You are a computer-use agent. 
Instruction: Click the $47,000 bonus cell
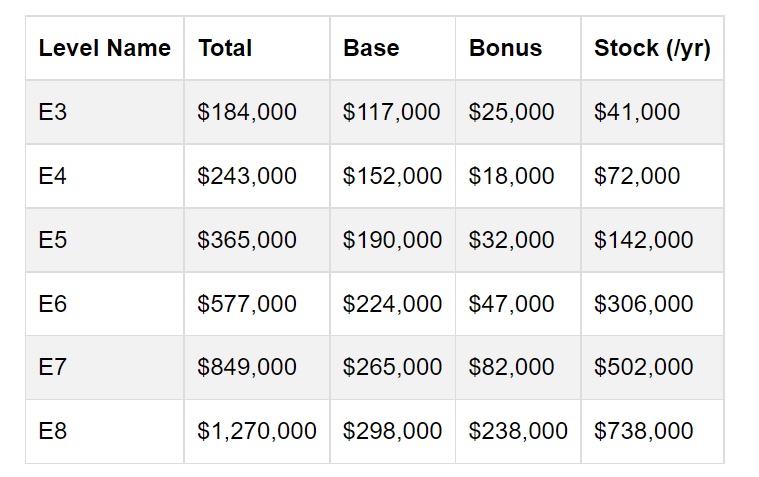511,304
